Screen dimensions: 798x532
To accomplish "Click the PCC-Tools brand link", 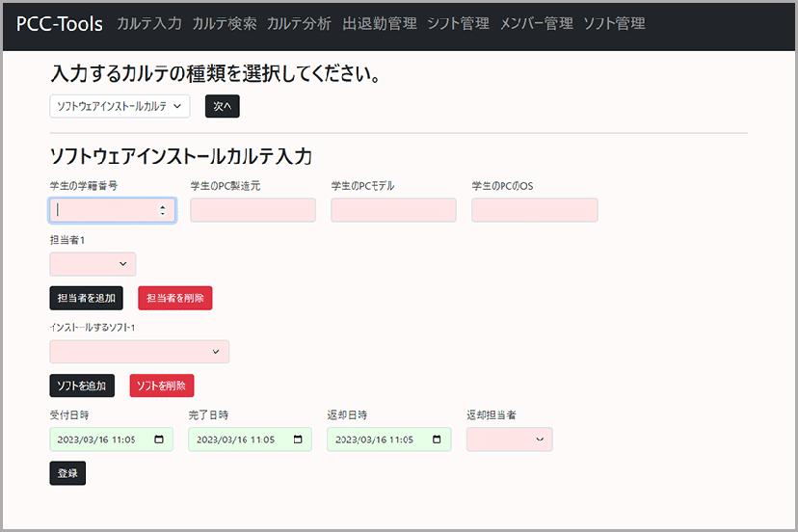I will pos(60,24).
